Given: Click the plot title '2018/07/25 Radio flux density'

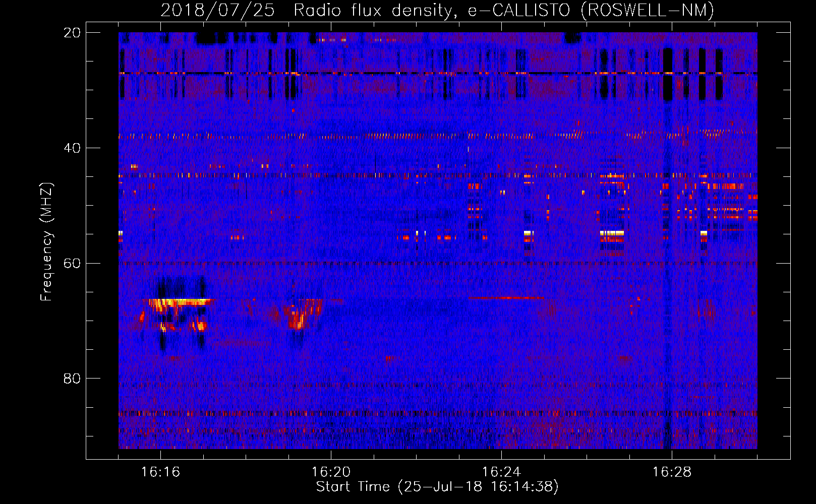Looking at the screenshot, I should (x=437, y=10).
